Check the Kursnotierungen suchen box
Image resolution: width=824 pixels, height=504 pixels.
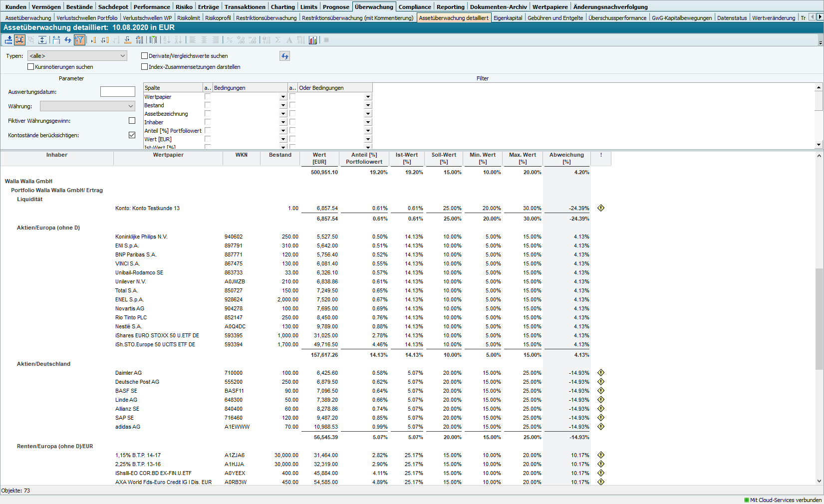(x=31, y=67)
